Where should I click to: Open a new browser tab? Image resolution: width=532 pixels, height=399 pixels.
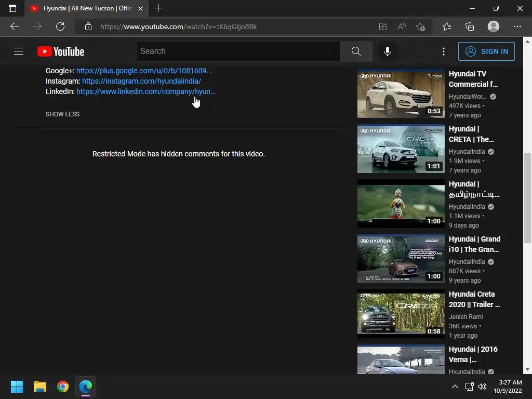click(x=158, y=8)
